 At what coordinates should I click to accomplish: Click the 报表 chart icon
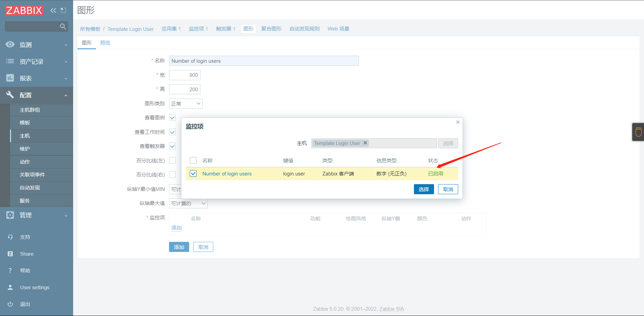10,78
